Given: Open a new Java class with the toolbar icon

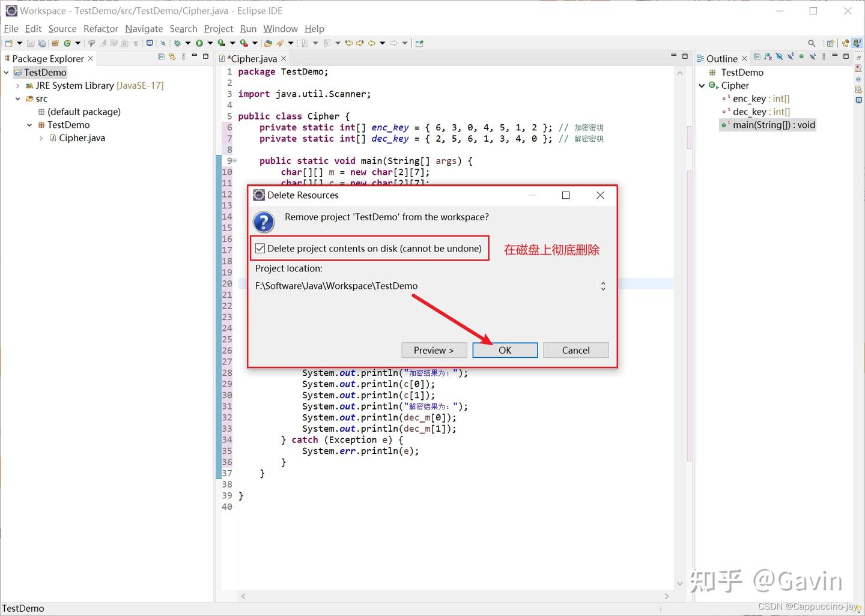Looking at the screenshot, I should [67, 43].
